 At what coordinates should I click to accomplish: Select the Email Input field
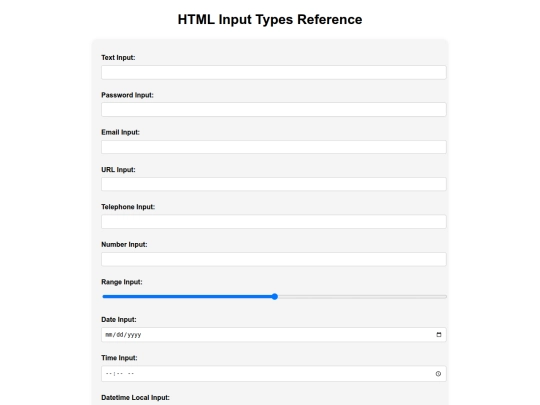[x=274, y=147]
